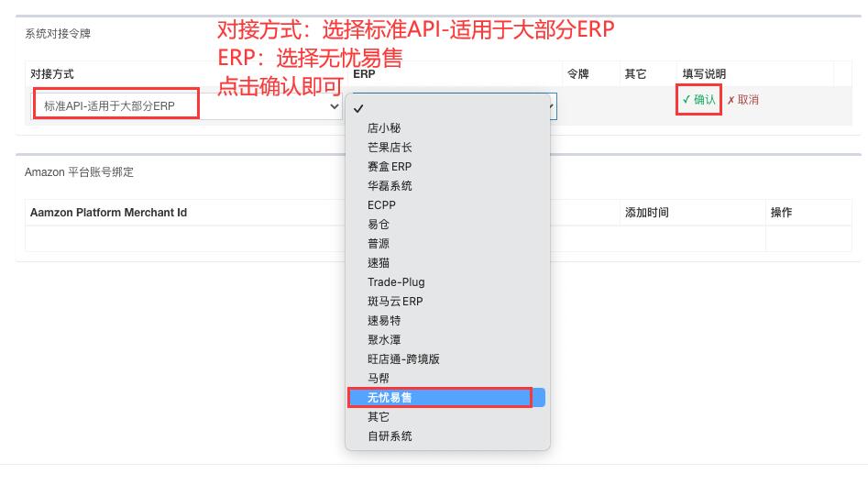Select 其它 in the ERP dropdown list

(447, 417)
